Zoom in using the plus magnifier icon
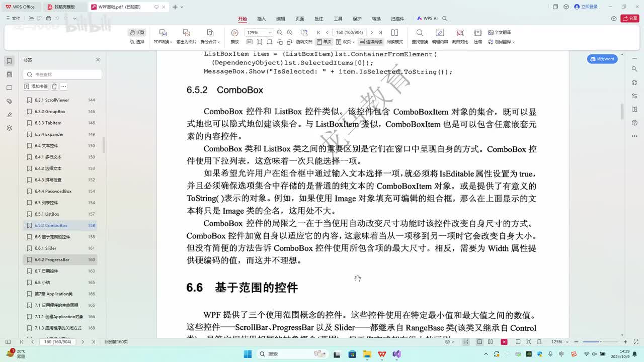Screen dimensions: 644x362 (289, 32)
